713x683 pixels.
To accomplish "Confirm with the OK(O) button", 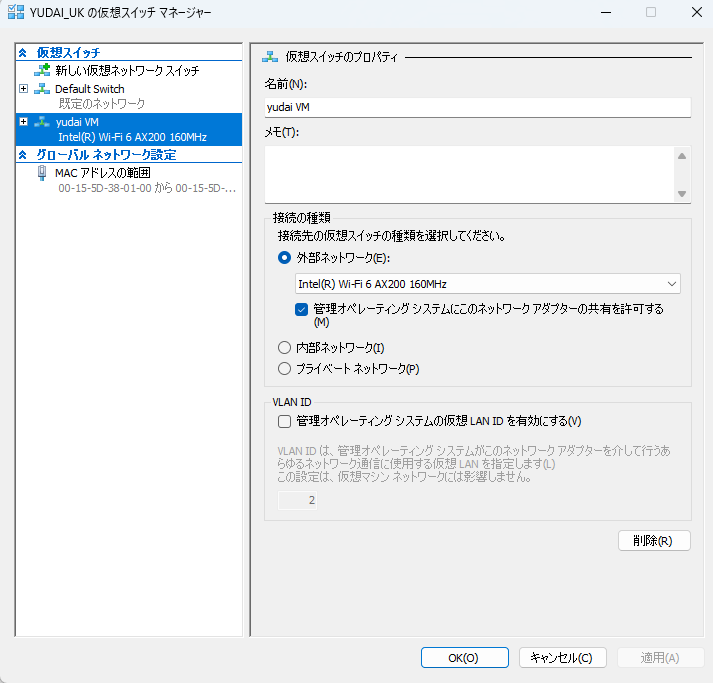I will (464, 658).
